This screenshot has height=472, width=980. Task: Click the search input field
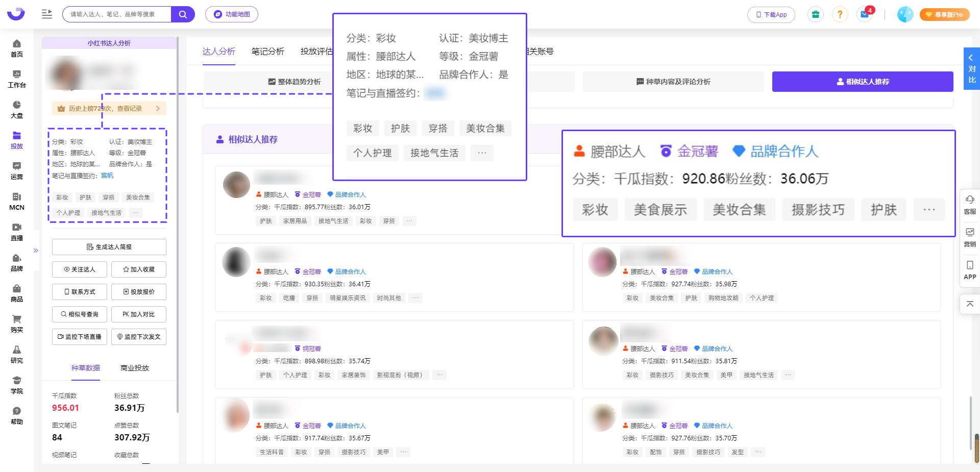[117, 14]
